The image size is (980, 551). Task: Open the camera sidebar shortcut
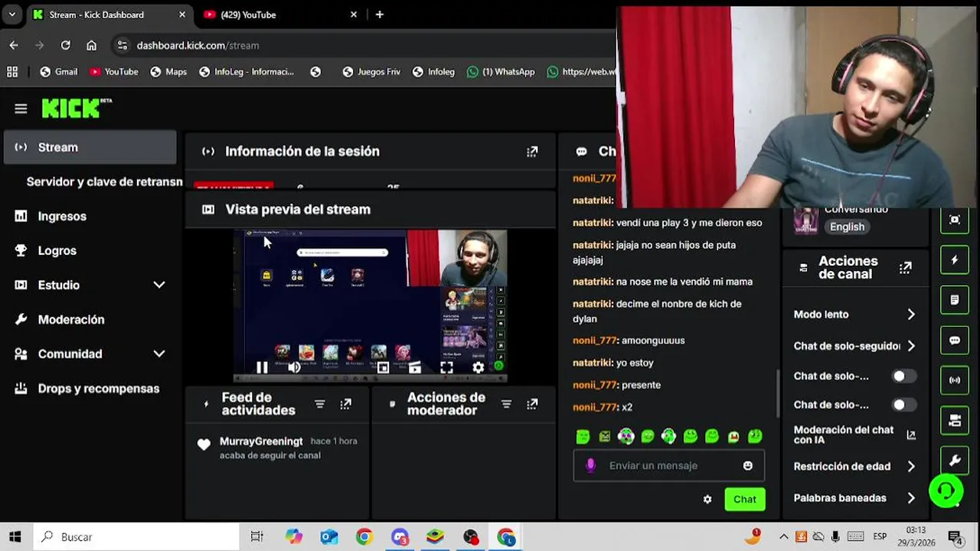(x=955, y=420)
